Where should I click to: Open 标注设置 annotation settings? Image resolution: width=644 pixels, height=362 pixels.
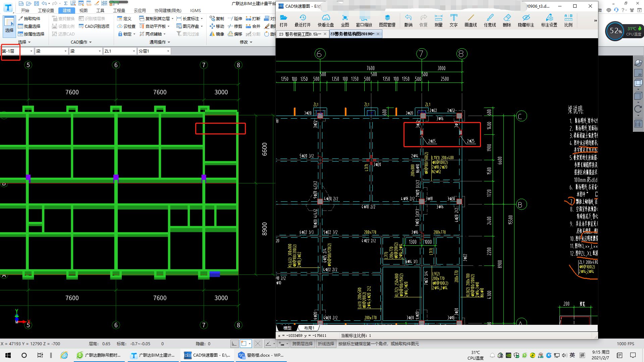pyautogui.click(x=549, y=20)
